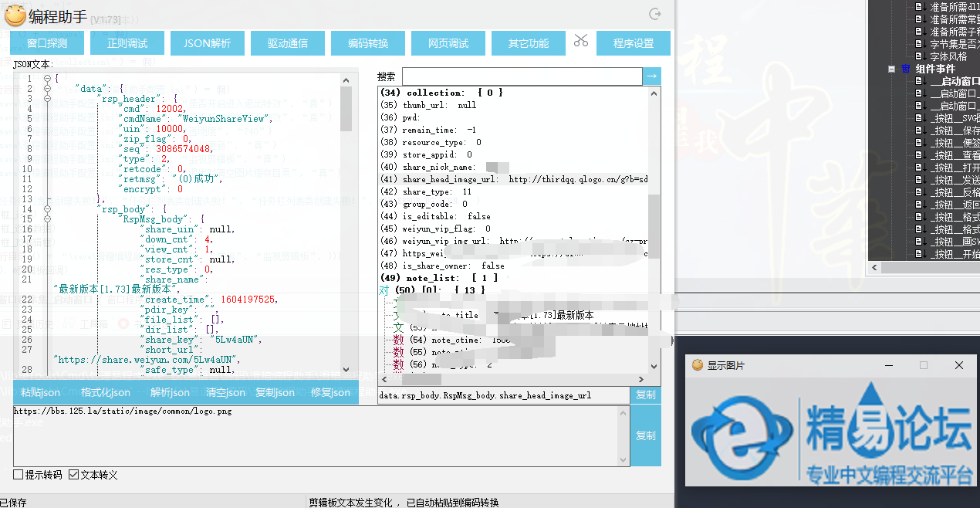Viewport: 980px width, 508px height.
Task: Click the 格式化json button
Action: (106, 392)
